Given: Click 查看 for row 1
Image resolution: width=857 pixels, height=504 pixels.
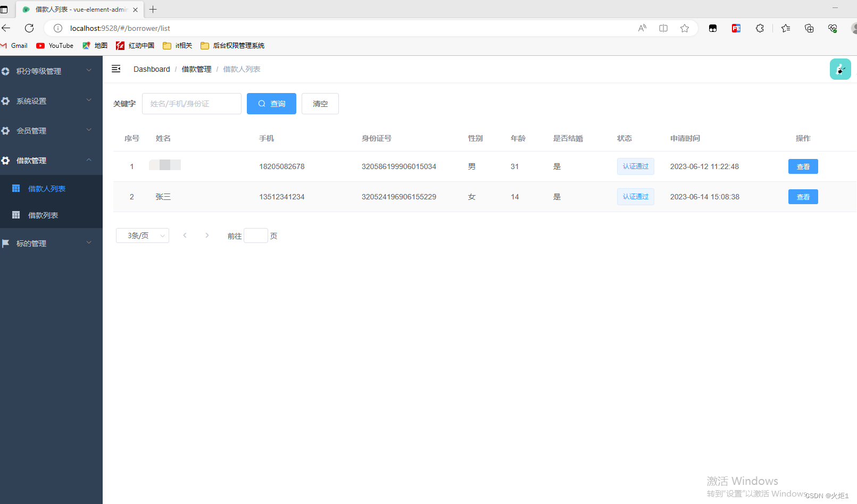Looking at the screenshot, I should coord(803,166).
